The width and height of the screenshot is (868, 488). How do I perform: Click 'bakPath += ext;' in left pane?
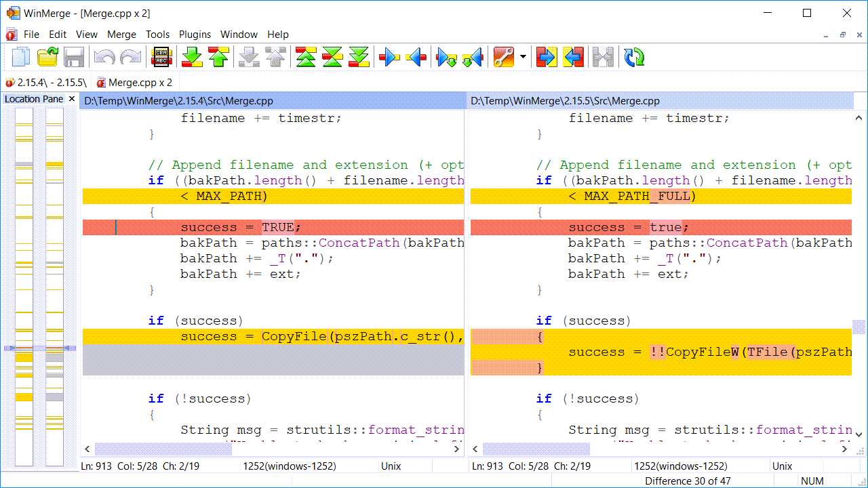point(241,274)
